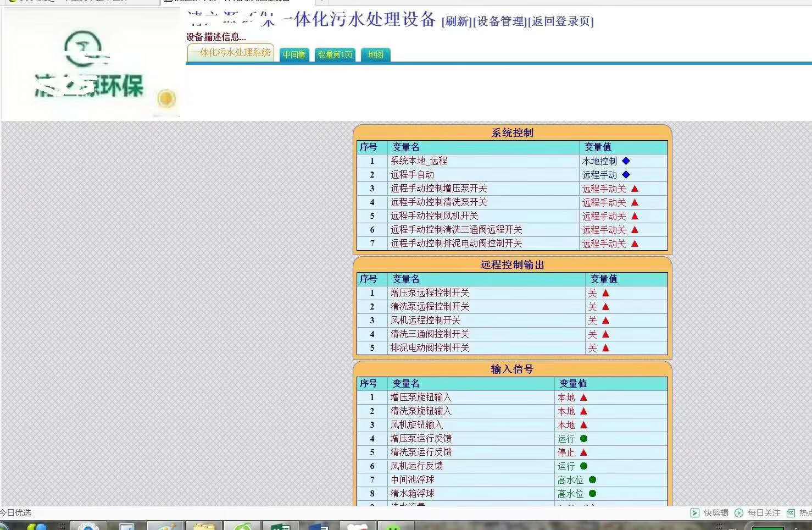Click the 运行 value for 增压泵运行反馈
The width and height of the screenshot is (812, 530).
(566, 439)
